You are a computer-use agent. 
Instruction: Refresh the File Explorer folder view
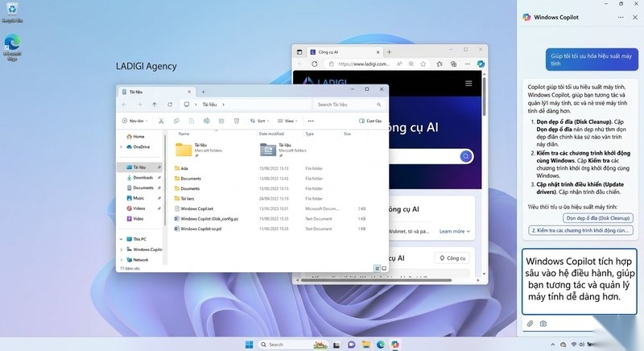(170, 105)
